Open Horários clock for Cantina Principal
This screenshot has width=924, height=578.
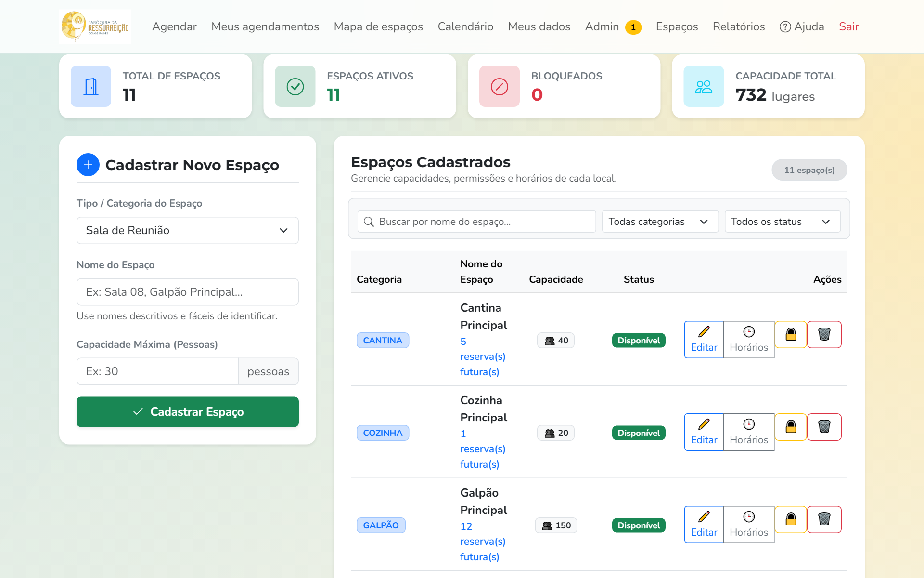click(749, 340)
